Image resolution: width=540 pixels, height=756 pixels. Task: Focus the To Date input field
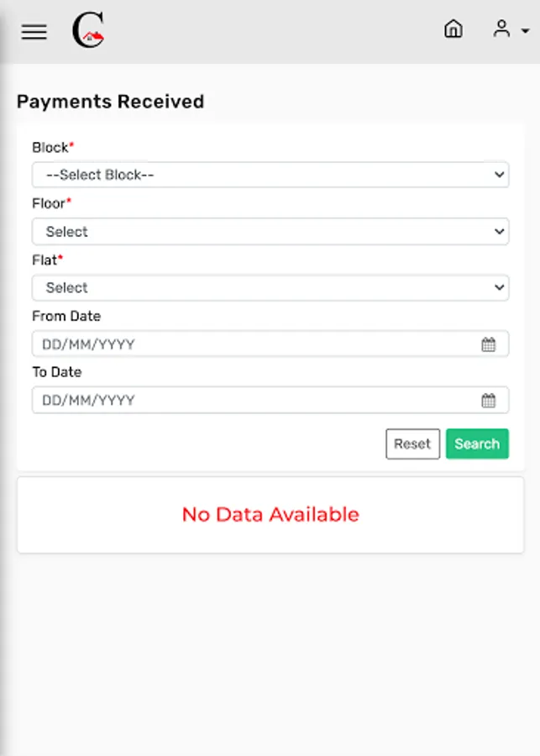[252, 400]
